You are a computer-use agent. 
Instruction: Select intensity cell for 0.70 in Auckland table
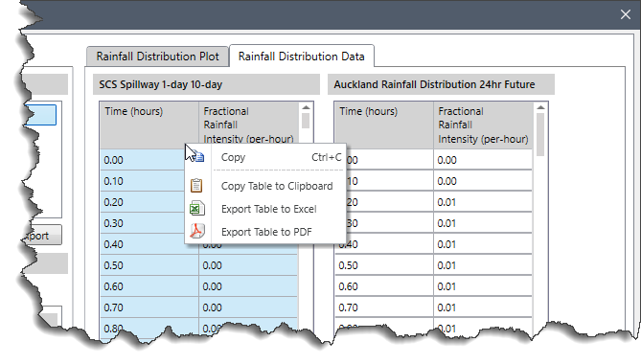tap(483, 307)
